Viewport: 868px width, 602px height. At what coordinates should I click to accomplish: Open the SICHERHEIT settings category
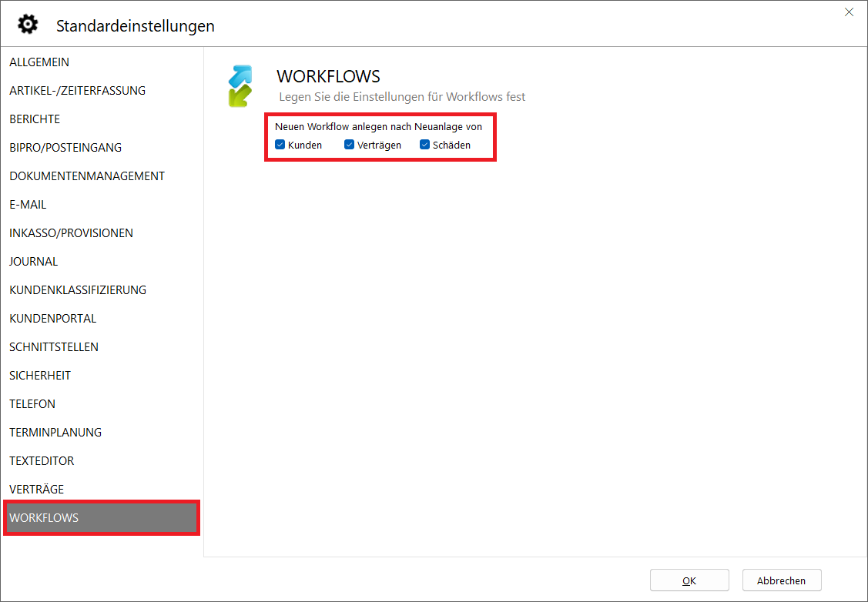point(40,376)
